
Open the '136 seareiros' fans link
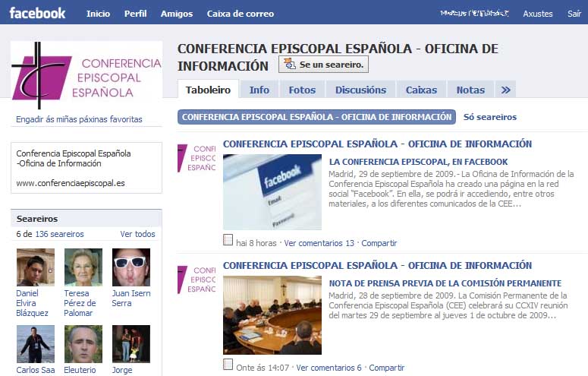(59, 234)
